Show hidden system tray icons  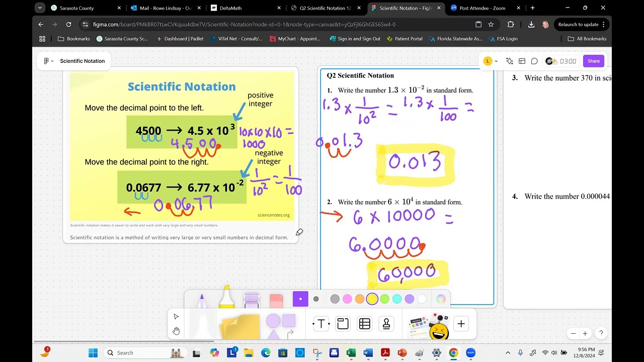[508, 353]
